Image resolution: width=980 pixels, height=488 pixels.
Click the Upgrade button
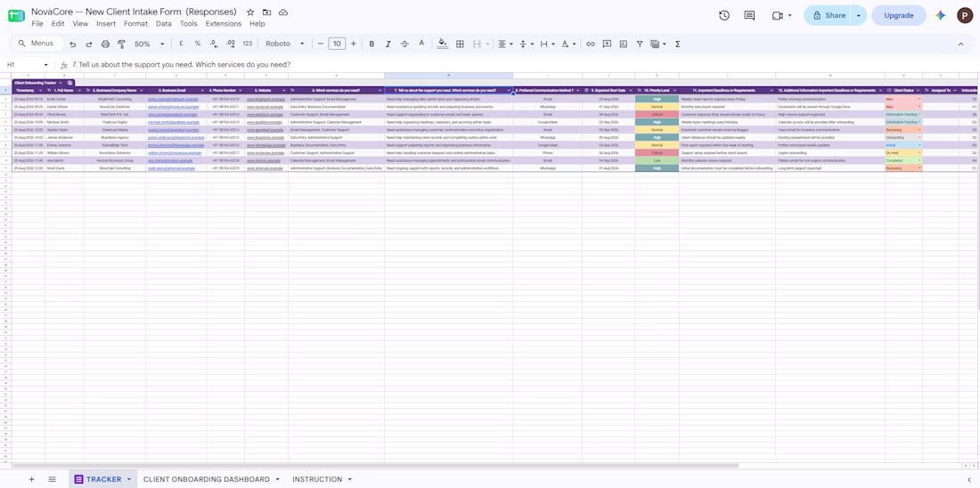(x=899, y=16)
